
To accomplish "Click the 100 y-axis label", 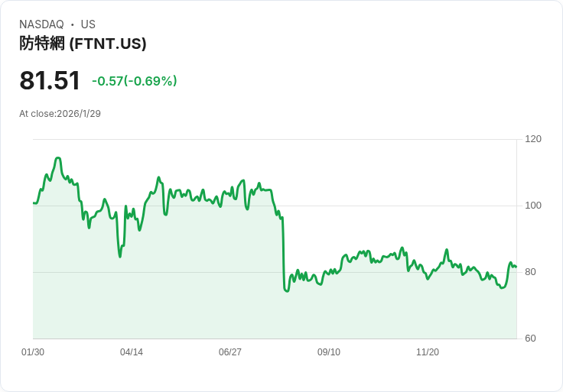I will pyautogui.click(x=533, y=206).
